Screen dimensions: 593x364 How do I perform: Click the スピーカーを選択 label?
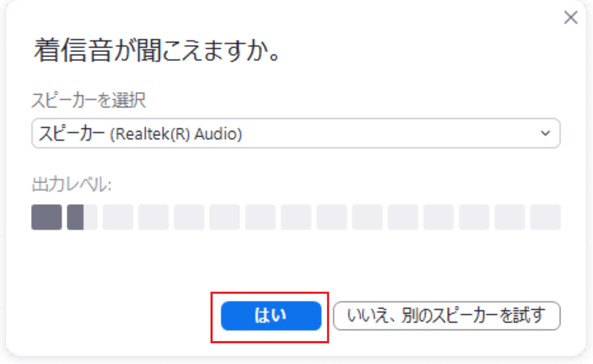[89, 100]
